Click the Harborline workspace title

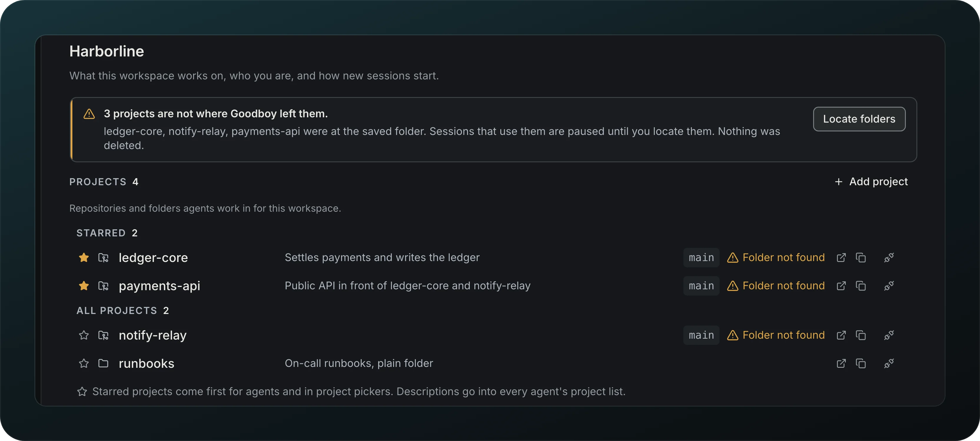tap(107, 51)
